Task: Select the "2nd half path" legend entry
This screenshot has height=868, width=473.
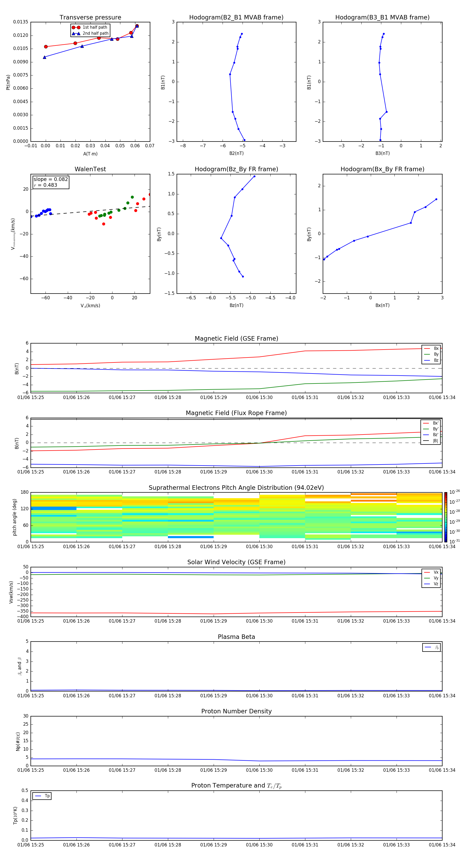Action: click(x=90, y=33)
